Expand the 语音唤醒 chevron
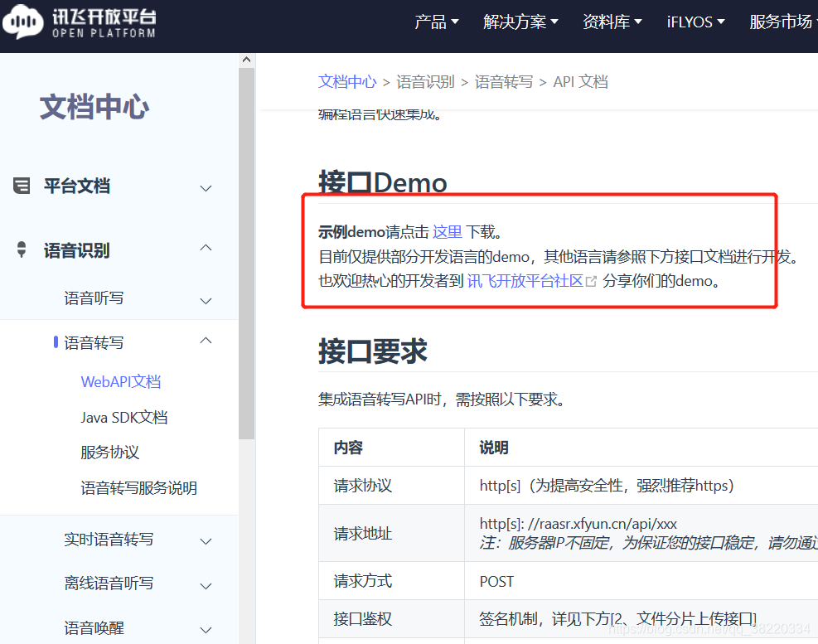This screenshot has width=818, height=644. click(x=206, y=631)
